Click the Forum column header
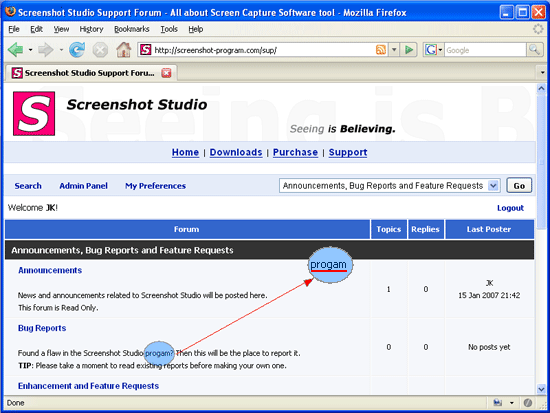550x413 pixels. [x=187, y=229]
